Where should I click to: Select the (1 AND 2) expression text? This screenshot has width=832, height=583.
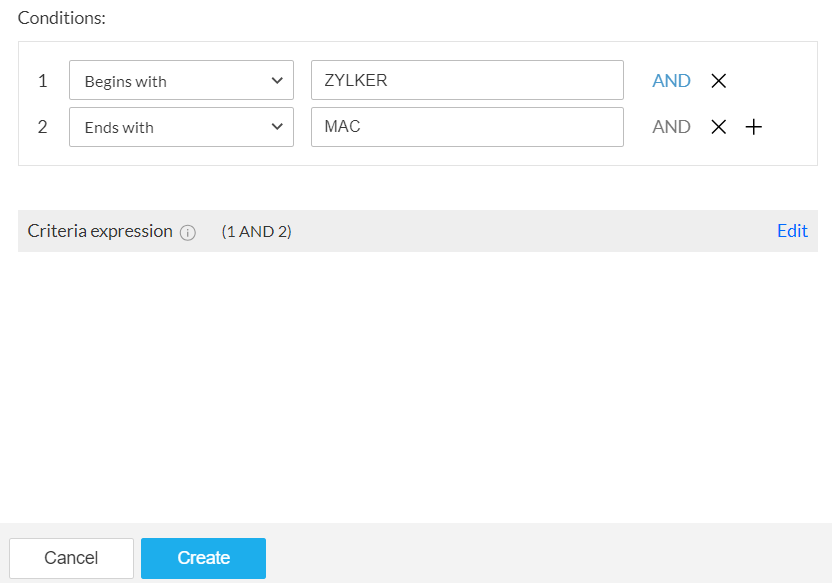tap(256, 231)
